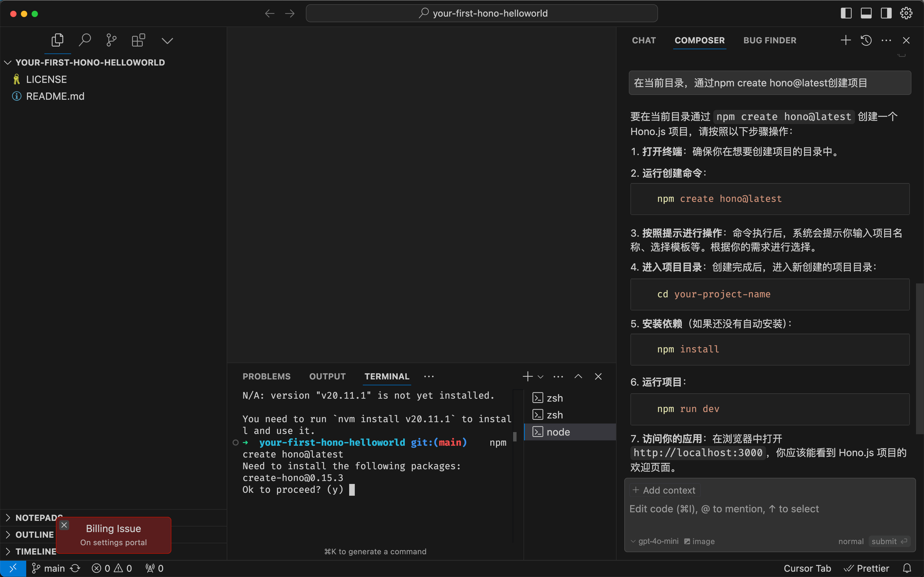Switch to the OUTPUT tab
This screenshot has width=924, height=577.
327,376
